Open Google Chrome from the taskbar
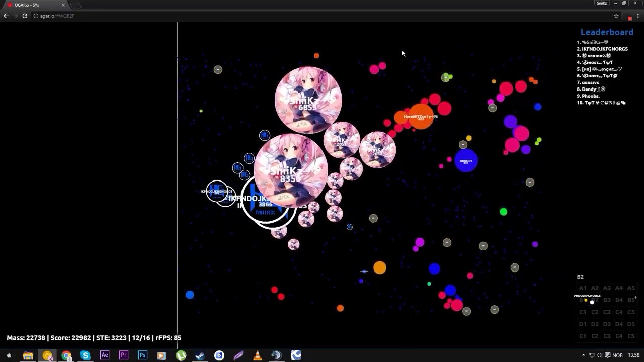Image resolution: width=644 pixels, height=362 pixels. tap(66, 355)
